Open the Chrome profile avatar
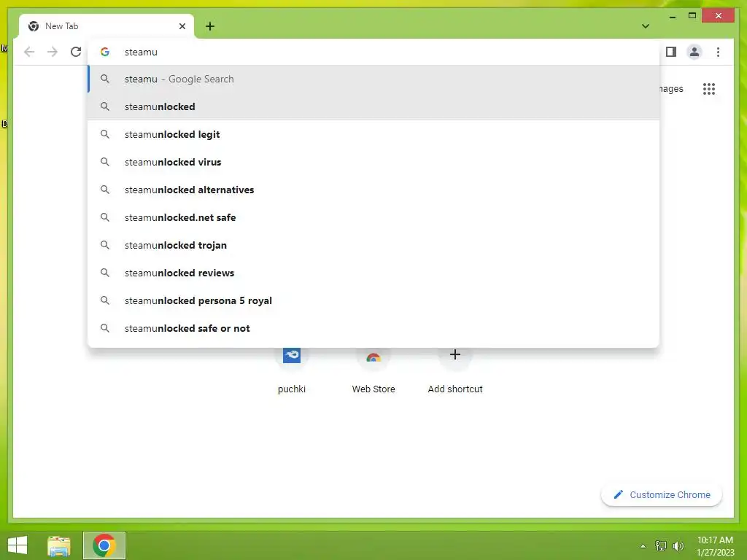Viewport: 747px width, 560px height. point(694,52)
